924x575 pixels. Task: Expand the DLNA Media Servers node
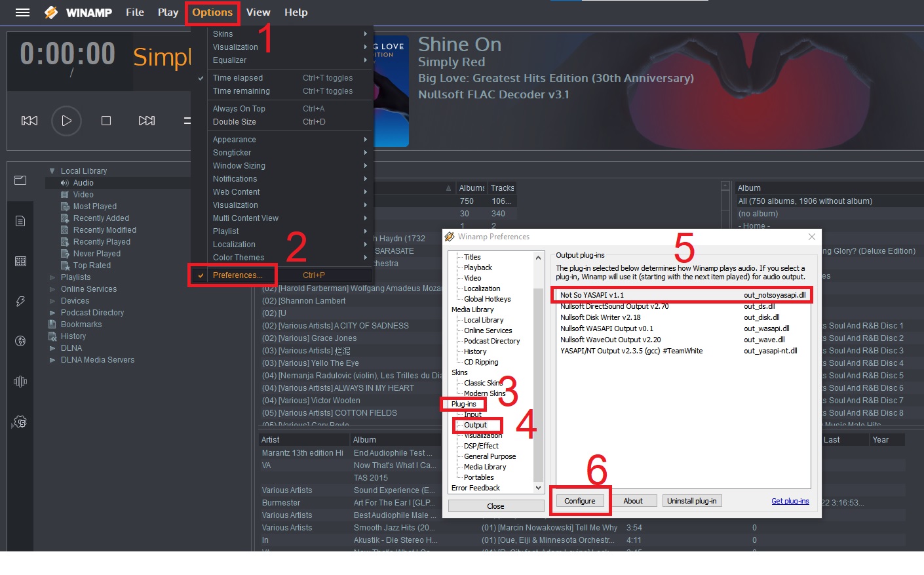(x=52, y=360)
